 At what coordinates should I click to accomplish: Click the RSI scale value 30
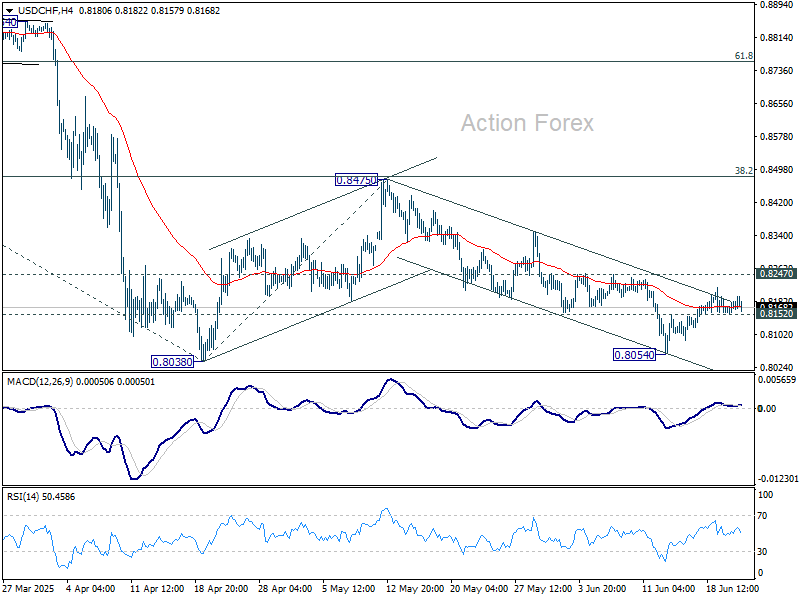[x=762, y=552]
